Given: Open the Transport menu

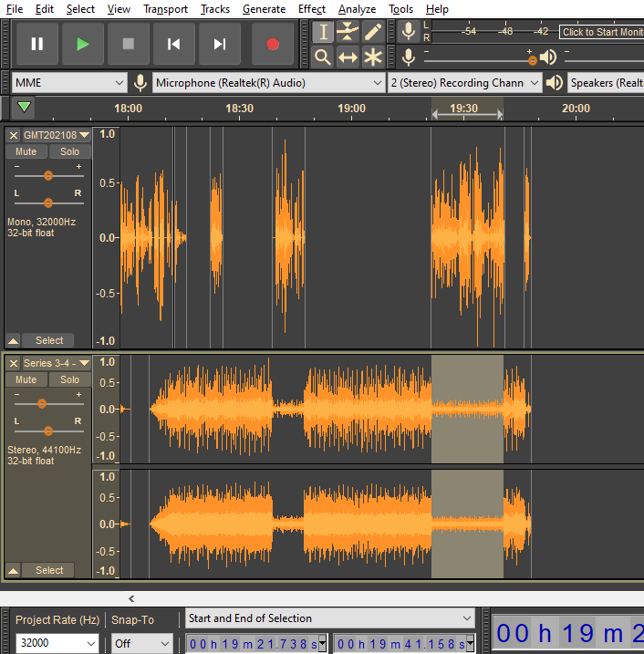Looking at the screenshot, I should point(166,9).
